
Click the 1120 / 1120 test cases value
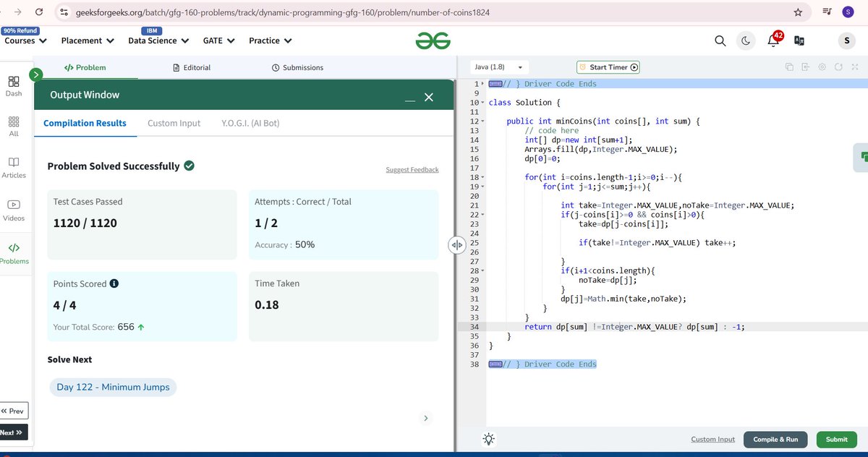pyautogui.click(x=85, y=223)
